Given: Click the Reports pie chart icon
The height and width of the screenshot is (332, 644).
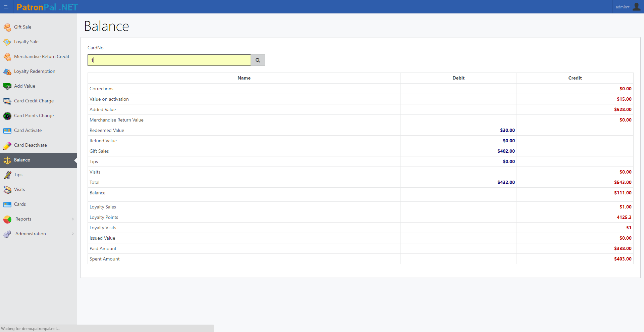Looking at the screenshot, I should tap(7, 219).
